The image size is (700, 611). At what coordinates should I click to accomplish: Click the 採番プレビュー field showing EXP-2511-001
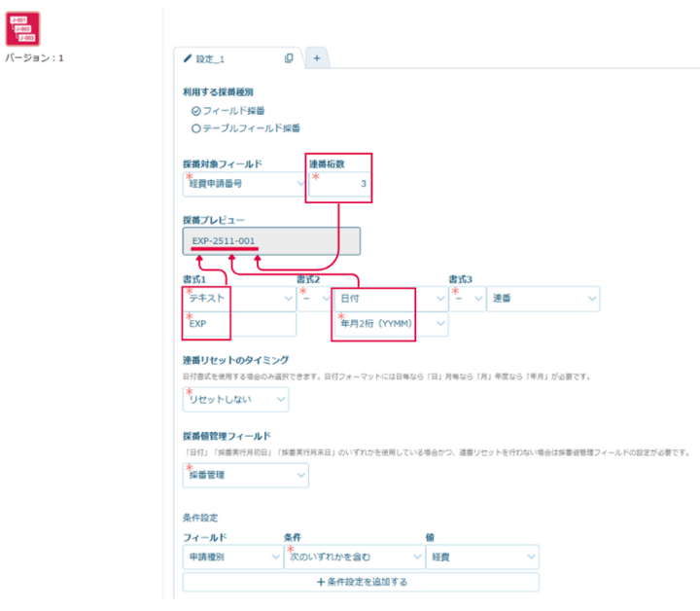point(270,241)
